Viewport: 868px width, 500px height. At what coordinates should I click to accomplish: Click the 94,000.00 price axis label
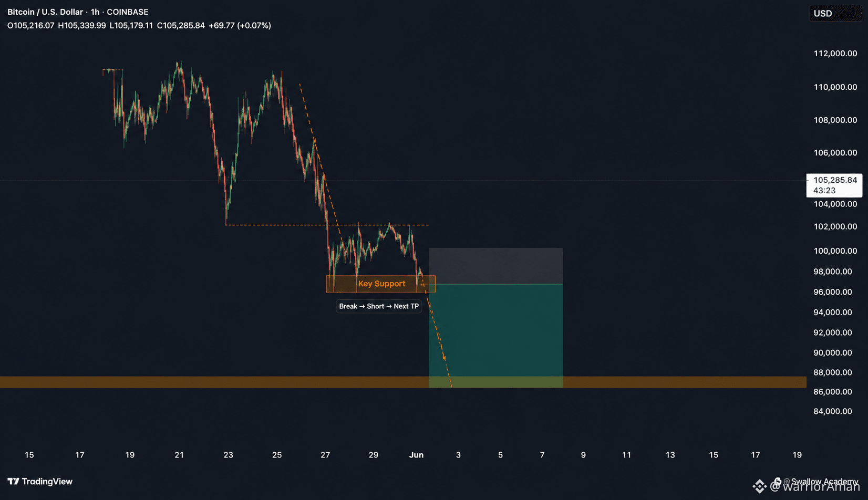833,312
